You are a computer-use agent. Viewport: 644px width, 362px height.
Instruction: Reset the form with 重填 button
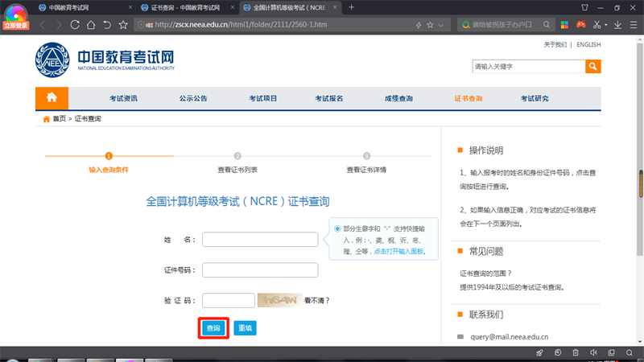tap(246, 328)
